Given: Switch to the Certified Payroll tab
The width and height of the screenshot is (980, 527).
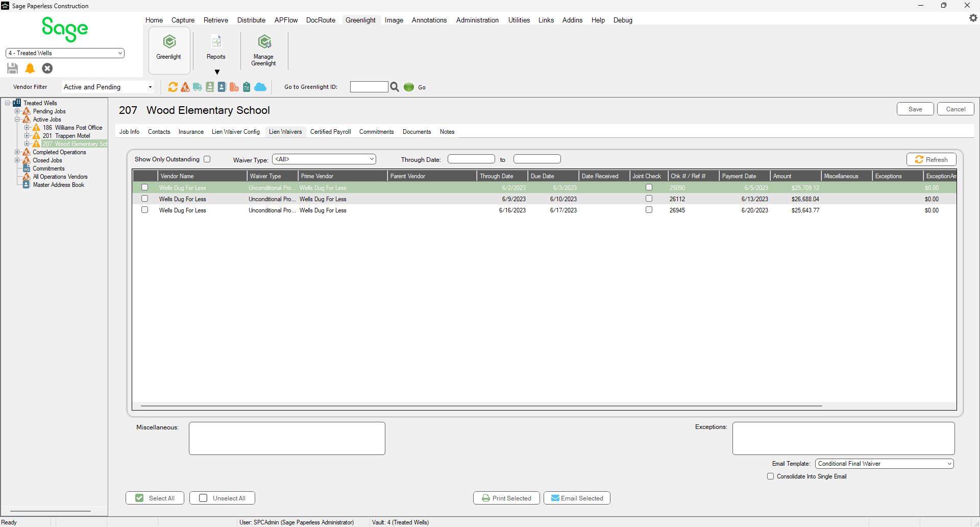Looking at the screenshot, I should pyautogui.click(x=330, y=132).
